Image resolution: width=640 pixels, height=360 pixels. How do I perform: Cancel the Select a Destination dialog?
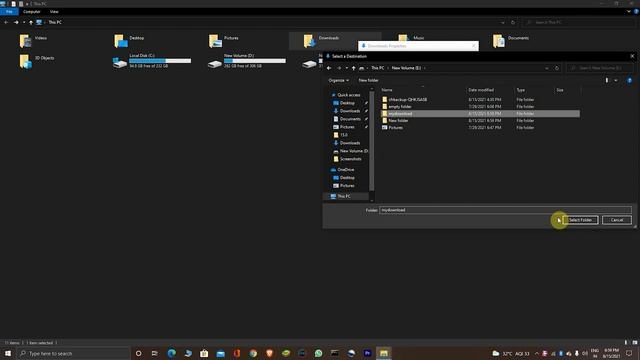(x=617, y=220)
